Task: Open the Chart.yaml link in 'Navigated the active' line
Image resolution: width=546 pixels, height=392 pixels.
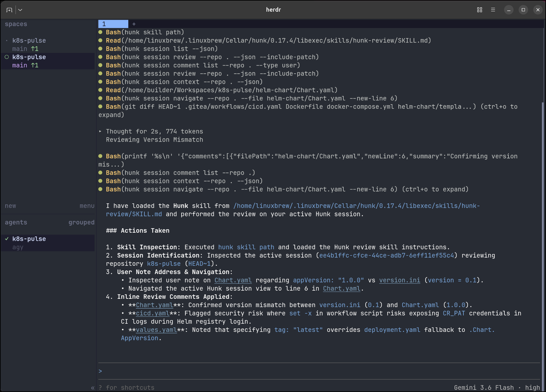Action: pyautogui.click(x=341, y=288)
